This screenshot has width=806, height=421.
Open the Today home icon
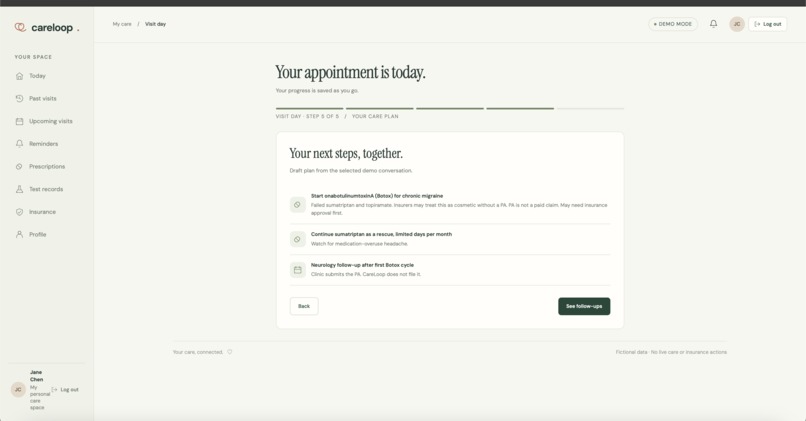click(20, 76)
